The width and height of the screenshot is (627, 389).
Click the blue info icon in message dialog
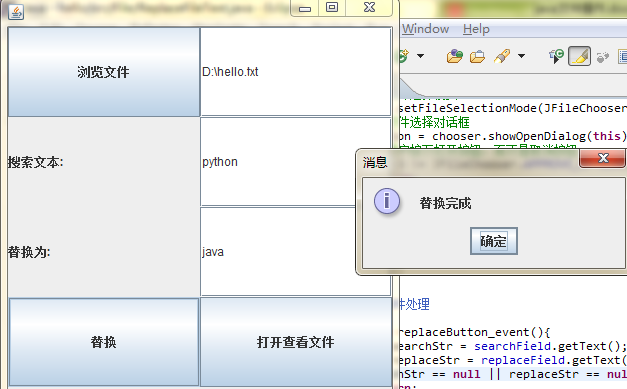point(387,201)
